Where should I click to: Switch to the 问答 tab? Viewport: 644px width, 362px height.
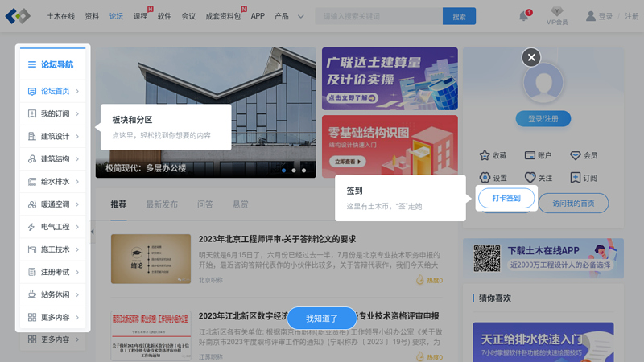(x=205, y=204)
